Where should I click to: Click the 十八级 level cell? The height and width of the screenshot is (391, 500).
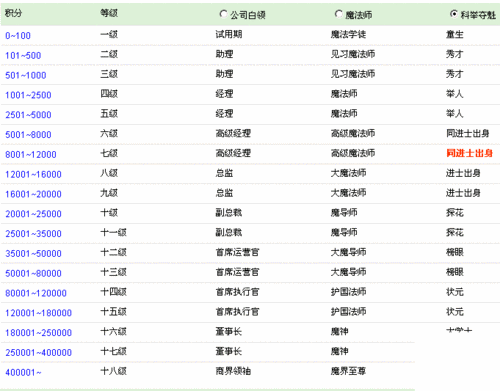point(113,371)
